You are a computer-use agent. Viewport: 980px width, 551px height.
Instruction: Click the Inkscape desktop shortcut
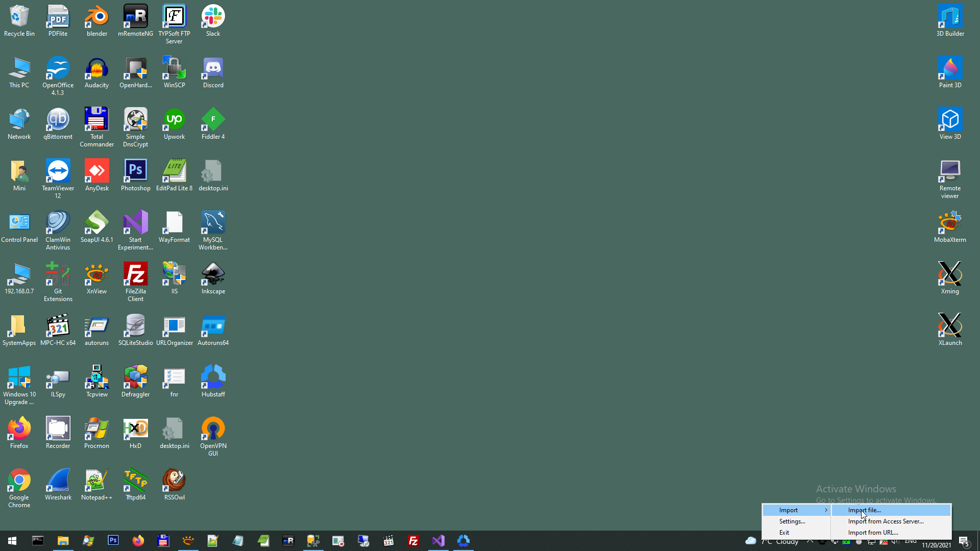point(213,275)
